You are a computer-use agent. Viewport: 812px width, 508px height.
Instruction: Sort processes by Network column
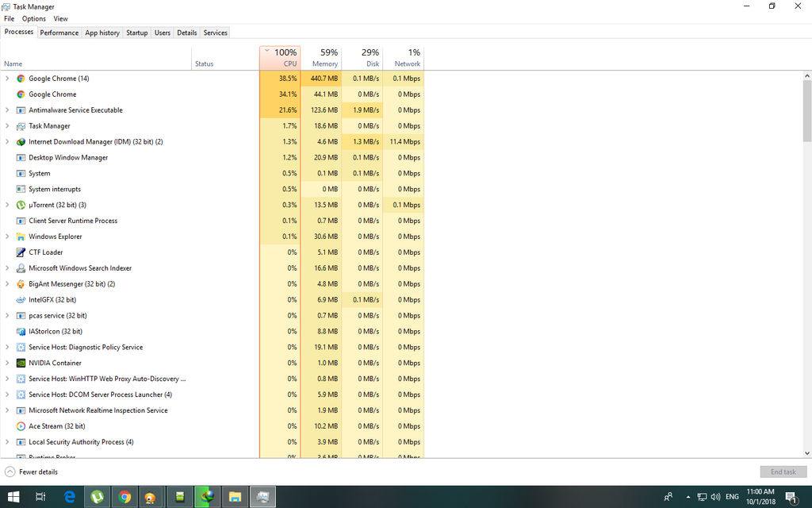tap(404, 57)
